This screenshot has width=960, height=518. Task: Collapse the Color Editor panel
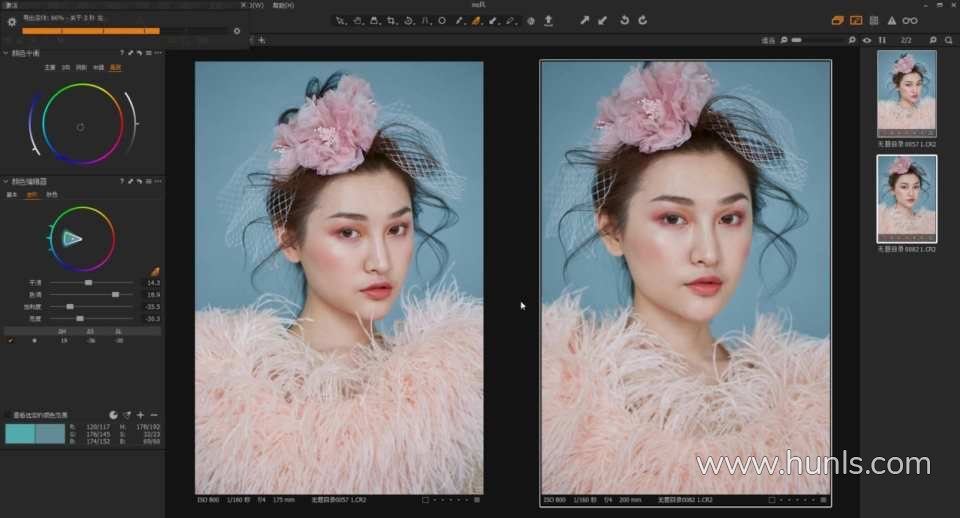tap(6, 181)
